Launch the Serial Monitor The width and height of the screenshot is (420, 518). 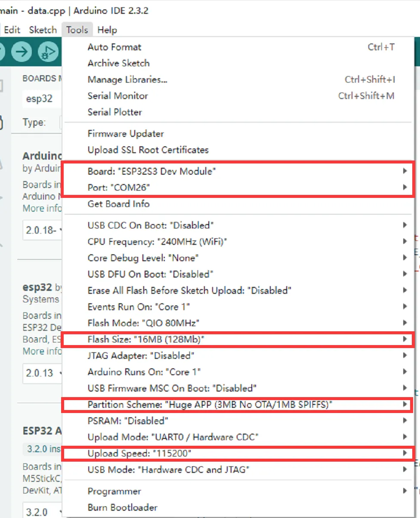238,96
